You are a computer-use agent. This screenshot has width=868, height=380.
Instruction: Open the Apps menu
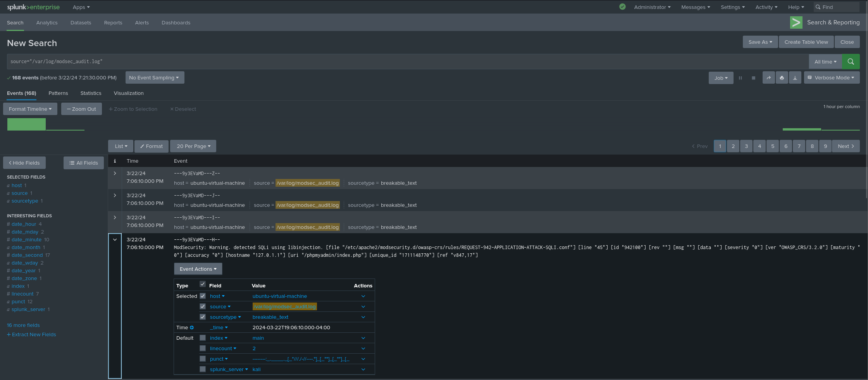tap(81, 7)
